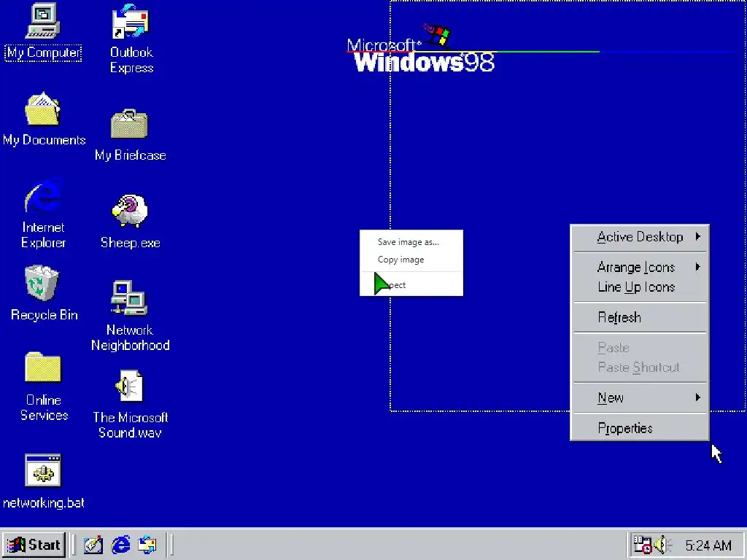
Task: Click Show Desktop in the quick launch
Action: coord(93,545)
